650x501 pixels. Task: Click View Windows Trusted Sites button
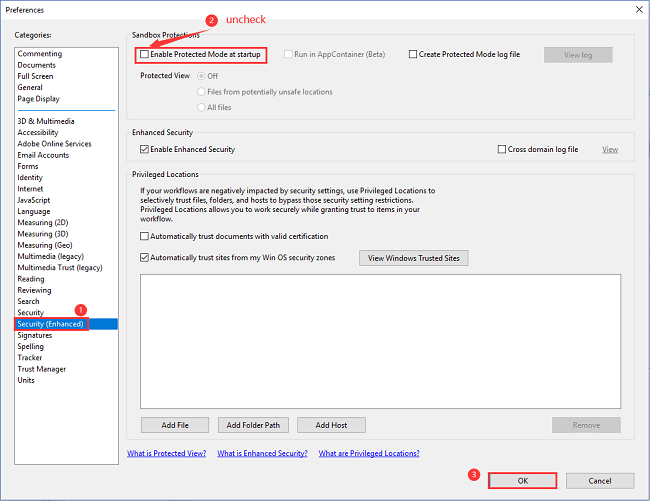pos(414,258)
